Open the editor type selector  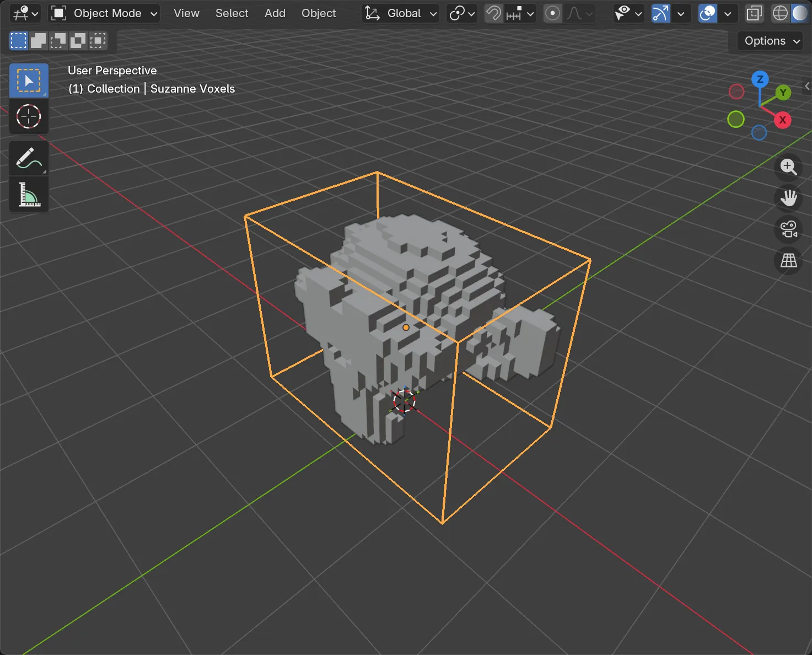pyautogui.click(x=25, y=13)
